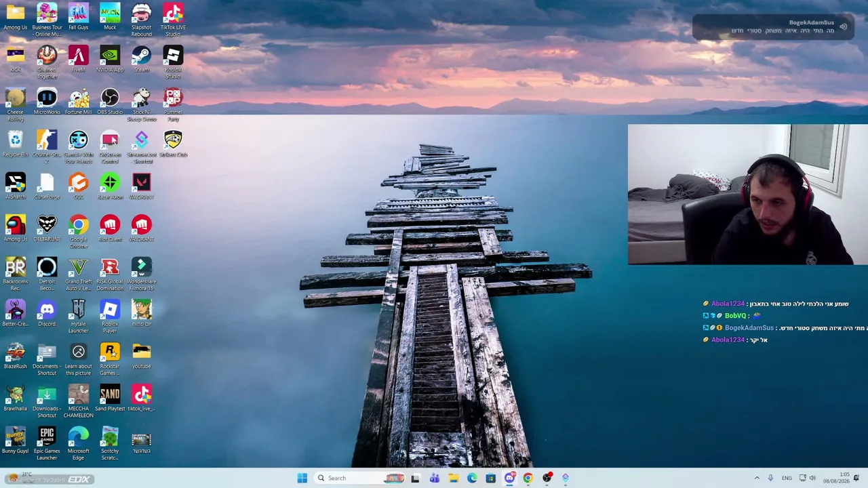Select the Documents - Shortcut icon

click(x=47, y=359)
